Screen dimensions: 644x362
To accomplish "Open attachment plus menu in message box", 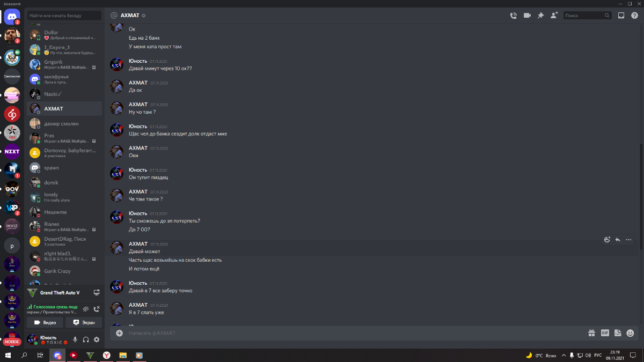I will tap(119, 333).
